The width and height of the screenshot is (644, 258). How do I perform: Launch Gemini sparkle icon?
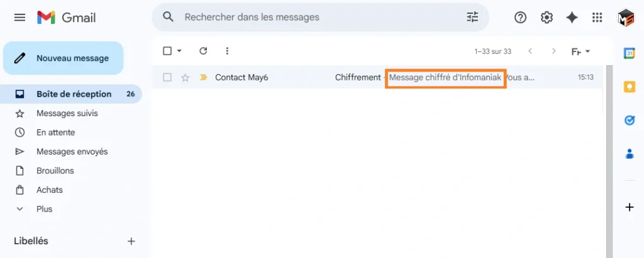[x=572, y=17]
